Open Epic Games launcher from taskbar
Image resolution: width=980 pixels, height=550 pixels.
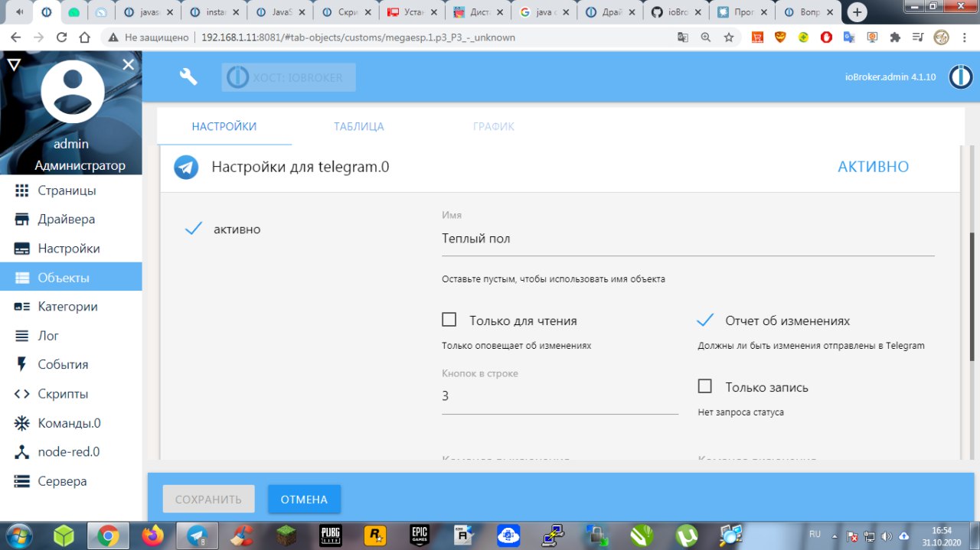coord(420,535)
